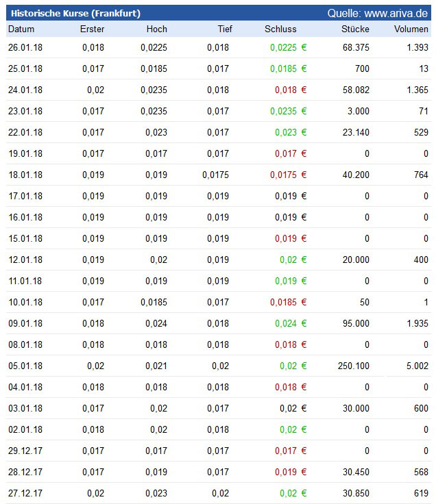The image size is (436, 504).
Task: Click the Datum column header
Action: click(21, 29)
